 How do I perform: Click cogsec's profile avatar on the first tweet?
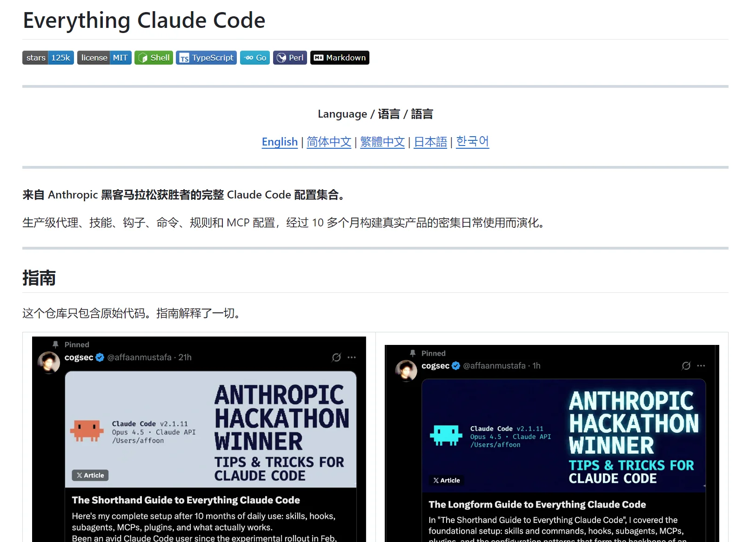[48, 362]
